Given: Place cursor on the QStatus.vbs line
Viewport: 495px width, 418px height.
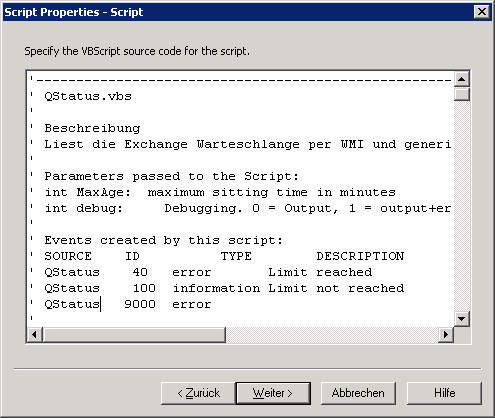Looking at the screenshot, I should click(x=88, y=96).
